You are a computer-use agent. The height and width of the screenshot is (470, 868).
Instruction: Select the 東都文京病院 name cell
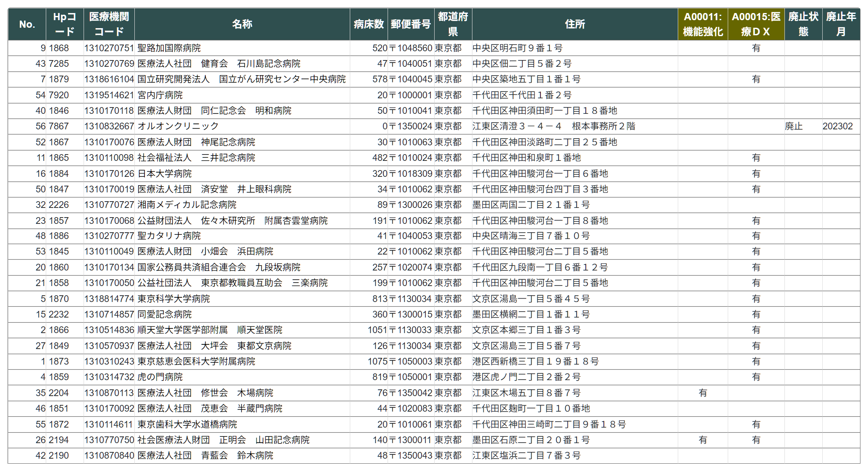tap(242, 346)
